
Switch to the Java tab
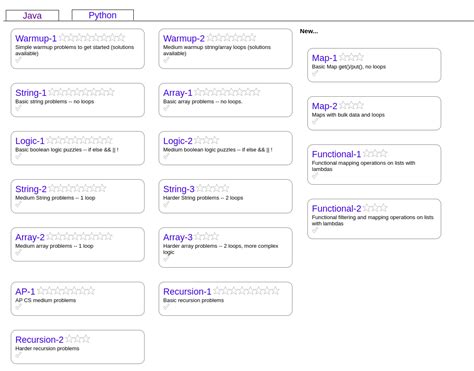click(x=32, y=15)
